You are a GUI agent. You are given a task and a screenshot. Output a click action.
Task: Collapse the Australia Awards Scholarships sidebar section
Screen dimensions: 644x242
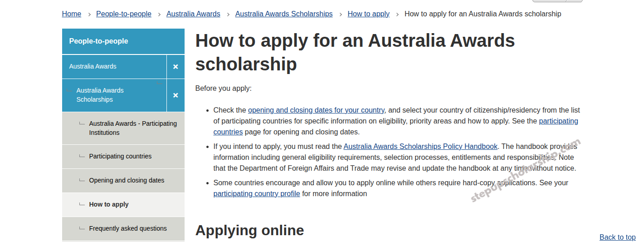coord(176,95)
